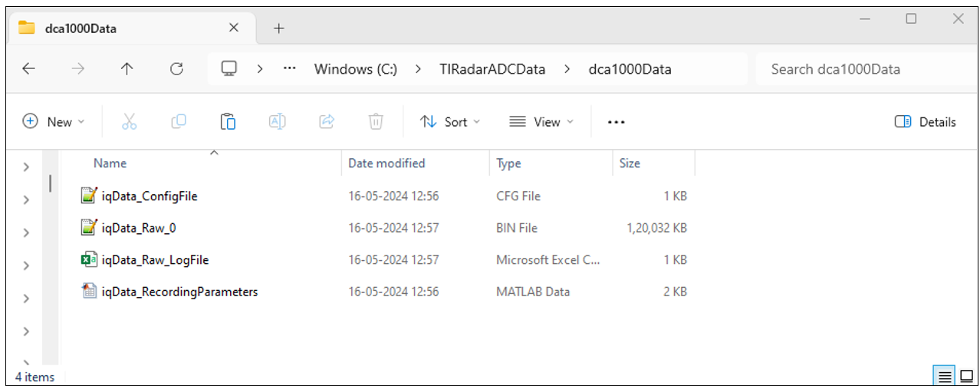Navigate to TIRadarADCData in address bar
Screen dimensions: 980x386
494,69
